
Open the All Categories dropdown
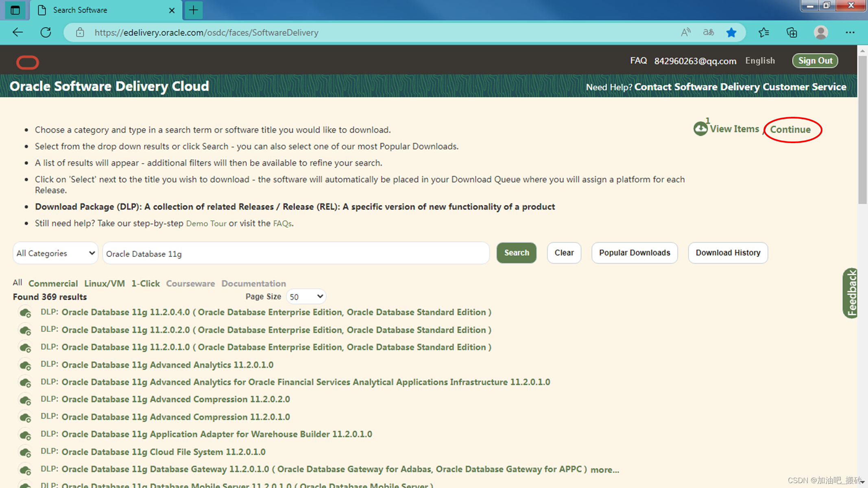(x=55, y=253)
